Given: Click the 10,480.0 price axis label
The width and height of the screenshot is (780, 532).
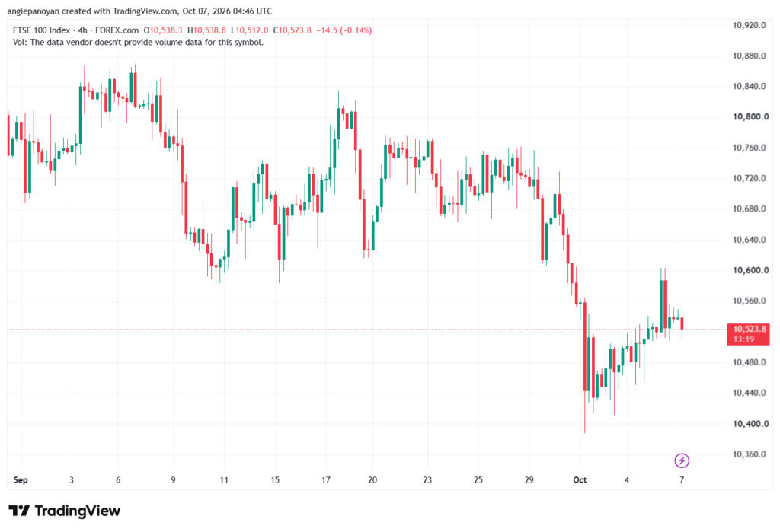Looking at the screenshot, I should point(750,362).
